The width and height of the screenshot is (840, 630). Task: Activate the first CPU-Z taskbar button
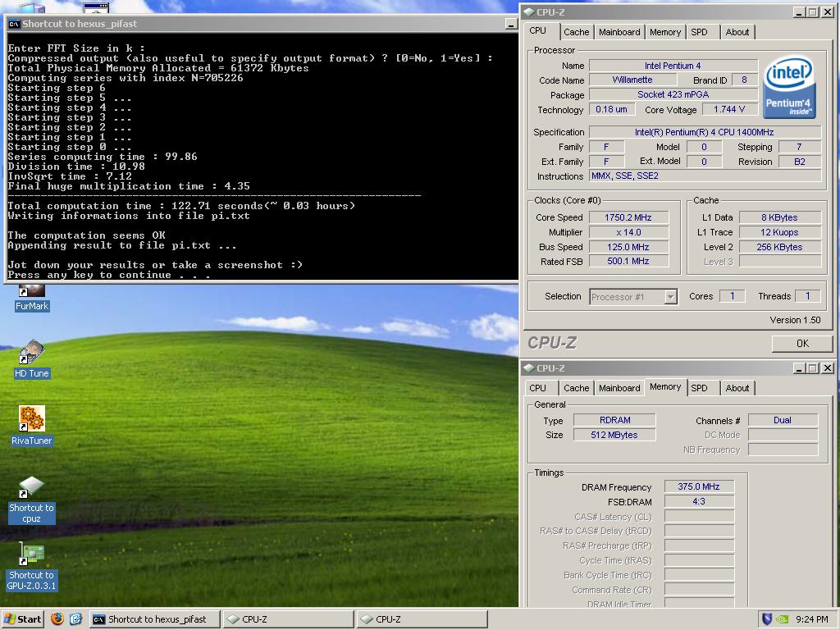[288, 619]
